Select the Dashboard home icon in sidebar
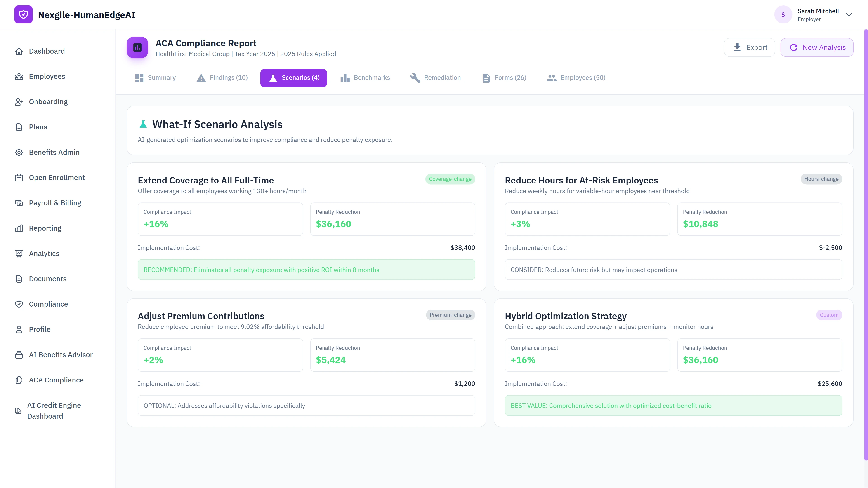868x488 pixels. 19,51
